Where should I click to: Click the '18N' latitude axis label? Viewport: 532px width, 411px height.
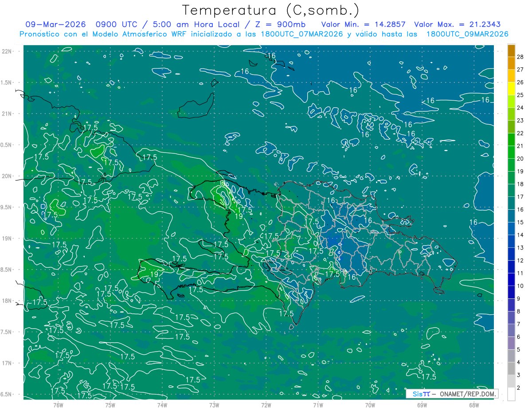7,301
